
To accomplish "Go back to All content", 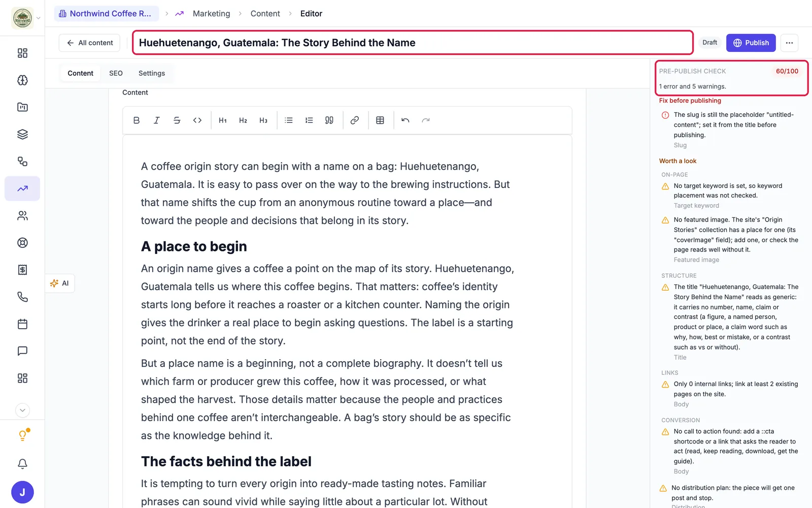I will tap(89, 43).
